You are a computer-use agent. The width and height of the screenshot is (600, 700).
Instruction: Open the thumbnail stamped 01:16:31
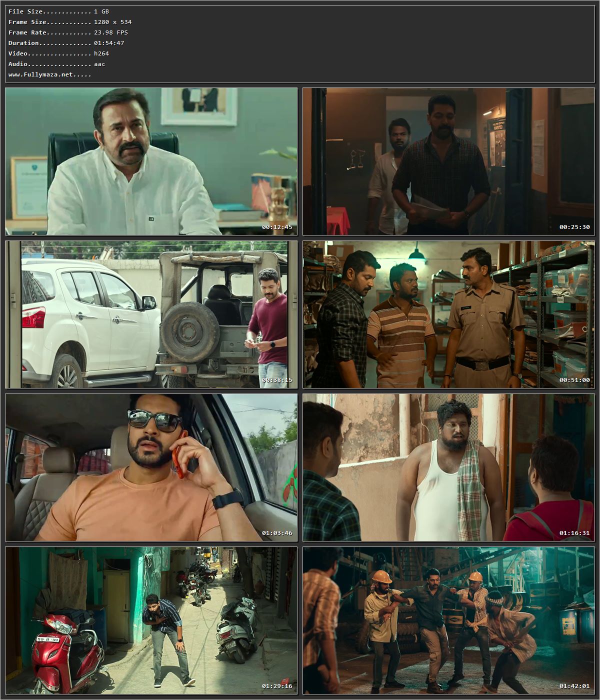tap(448, 467)
